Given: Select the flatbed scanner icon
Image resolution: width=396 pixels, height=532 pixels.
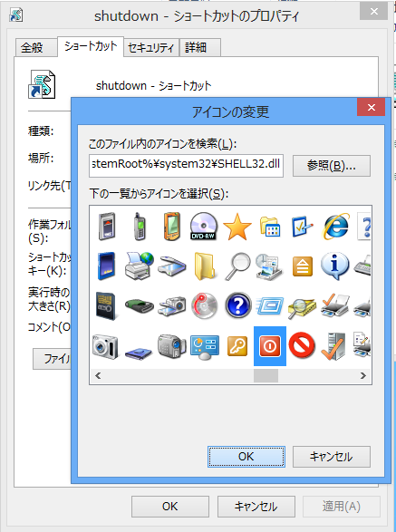Looking at the screenshot, I should 172,266.
